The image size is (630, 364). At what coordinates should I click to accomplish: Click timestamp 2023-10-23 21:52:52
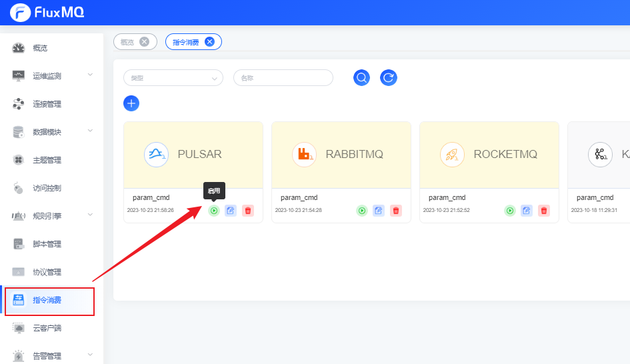point(447,210)
